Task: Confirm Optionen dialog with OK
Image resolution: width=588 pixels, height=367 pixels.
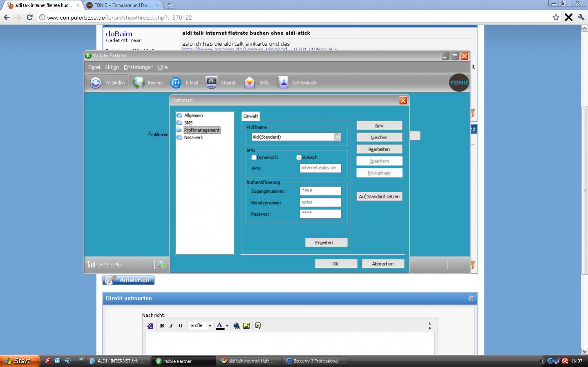Action: pos(336,264)
